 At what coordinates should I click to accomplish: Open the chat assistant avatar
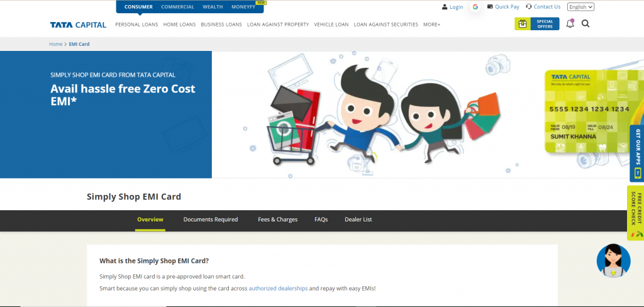(x=614, y=260)
